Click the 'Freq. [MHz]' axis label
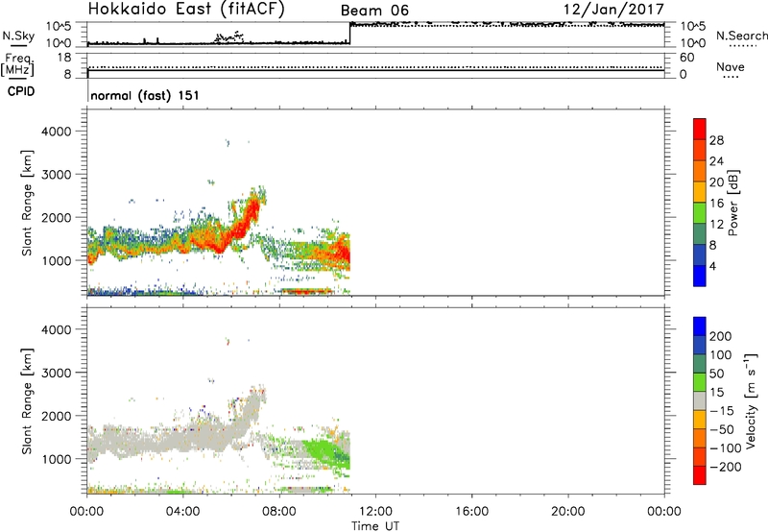The height and width of the screenshot is (532, 768). click(x=17, y=64)
